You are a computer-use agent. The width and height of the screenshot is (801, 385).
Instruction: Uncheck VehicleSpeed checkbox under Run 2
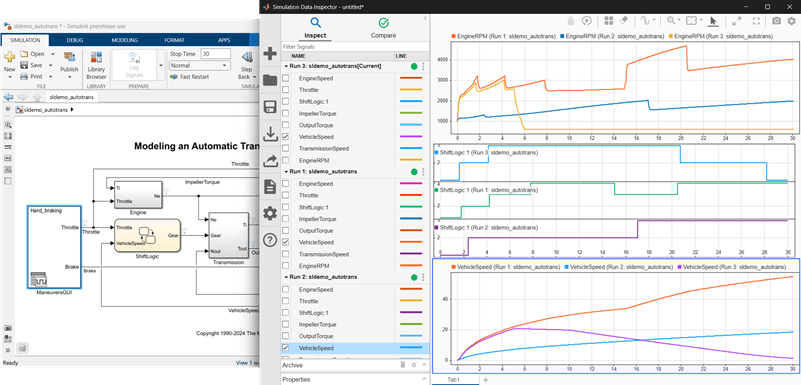(x=286, y=348)
